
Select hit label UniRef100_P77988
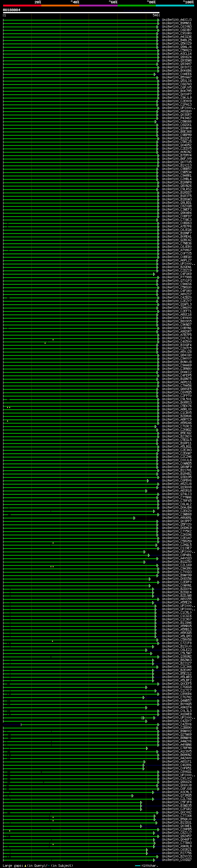pos(177,277)
